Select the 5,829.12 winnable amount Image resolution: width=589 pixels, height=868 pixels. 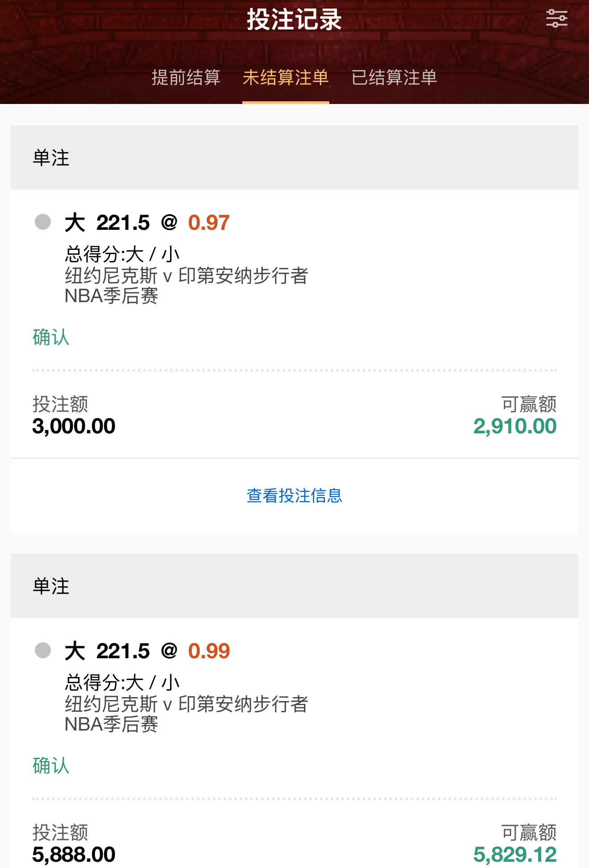coord(514,855)
